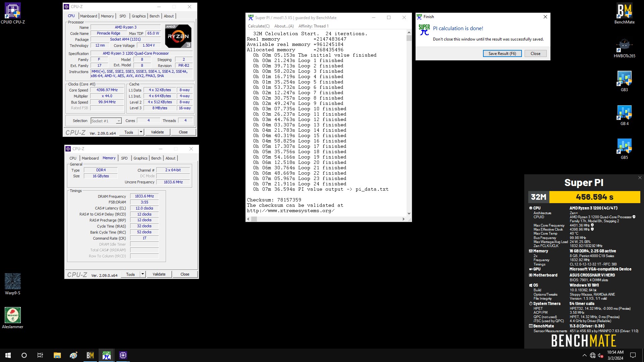
Task: Click Tools button in Memory CPU-Z window
Action: tap(130, 274)
